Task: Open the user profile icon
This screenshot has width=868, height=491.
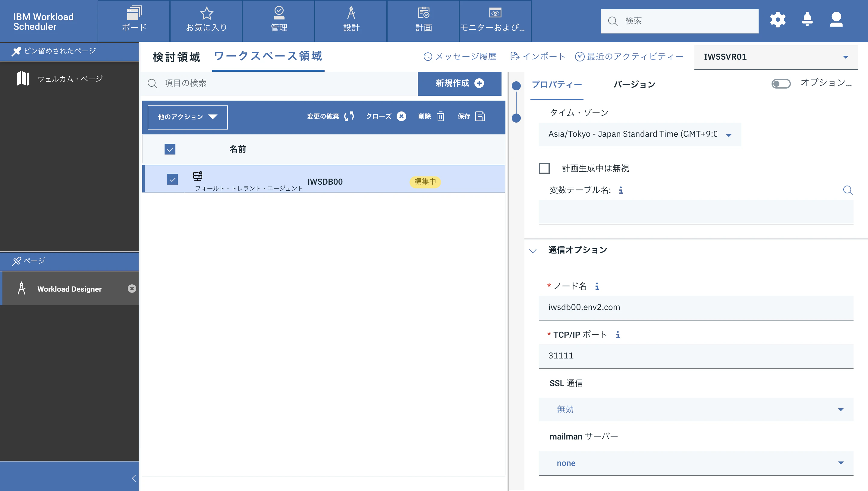Action: [836, 19]
